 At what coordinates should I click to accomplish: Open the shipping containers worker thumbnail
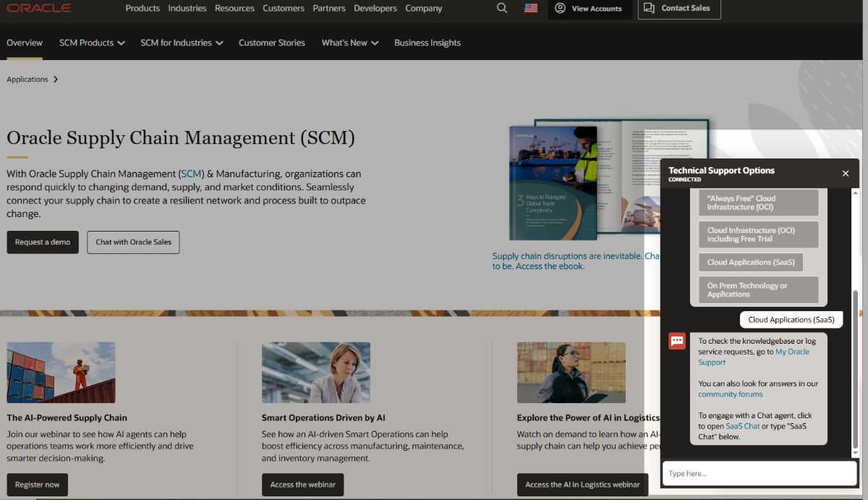pos(61,373)
